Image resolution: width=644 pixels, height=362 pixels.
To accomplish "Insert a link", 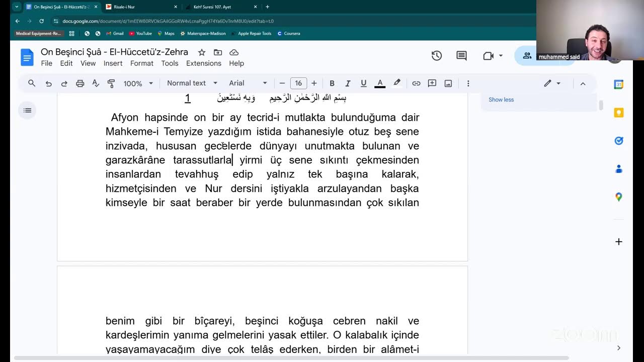I will click(x=416, y=83).
